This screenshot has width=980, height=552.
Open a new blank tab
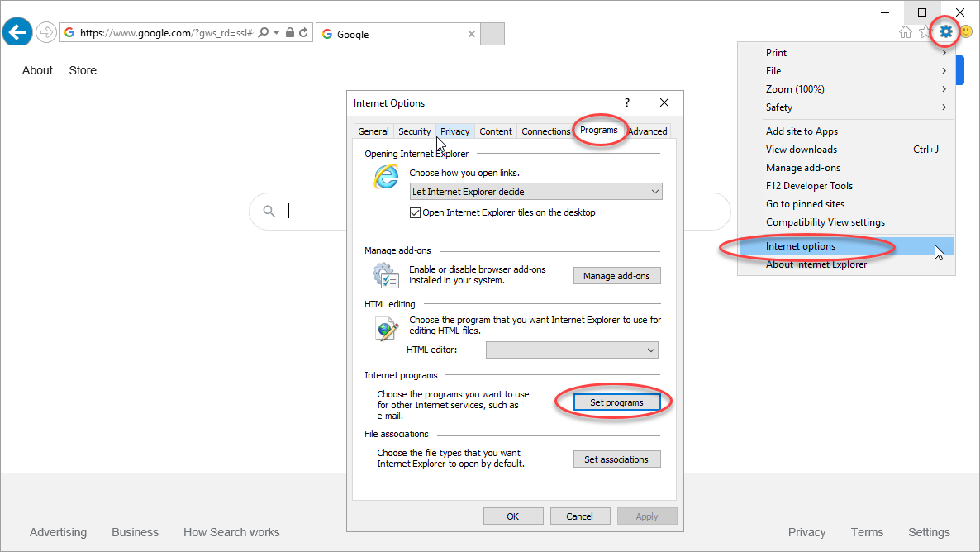492,34
